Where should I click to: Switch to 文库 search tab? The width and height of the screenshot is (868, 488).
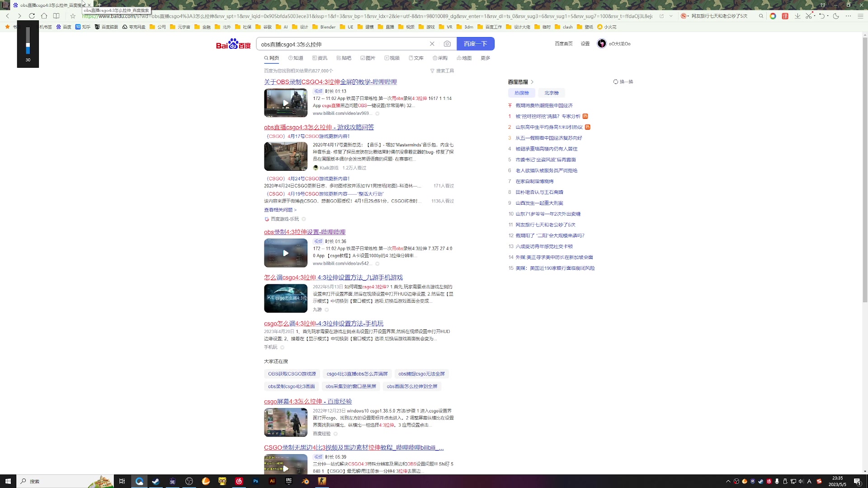click(416, 58)
